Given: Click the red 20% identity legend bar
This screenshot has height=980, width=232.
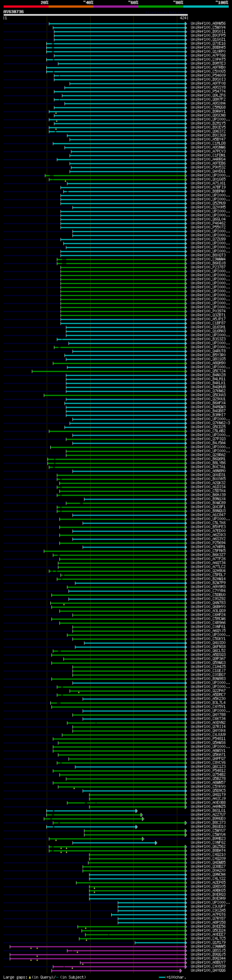Looking at the screenshot, I should (x=26, y=7).
